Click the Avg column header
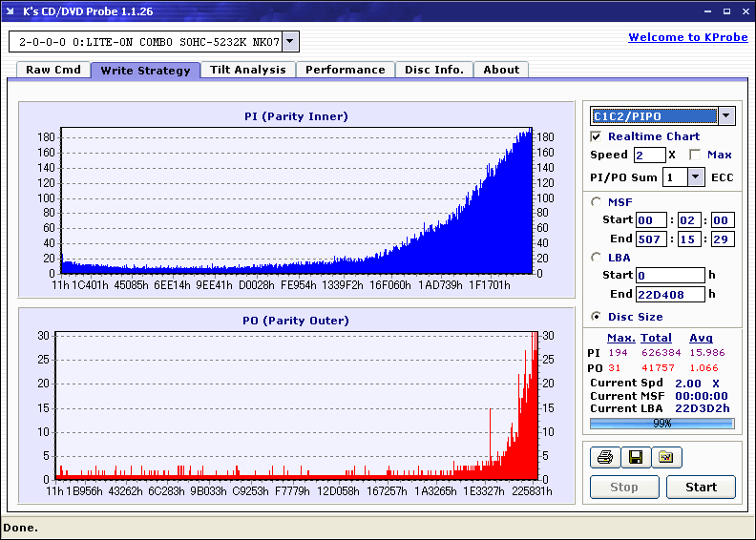The height and width of the screenshot is (540, 756). pyautogui.click(x=701, y=338)
